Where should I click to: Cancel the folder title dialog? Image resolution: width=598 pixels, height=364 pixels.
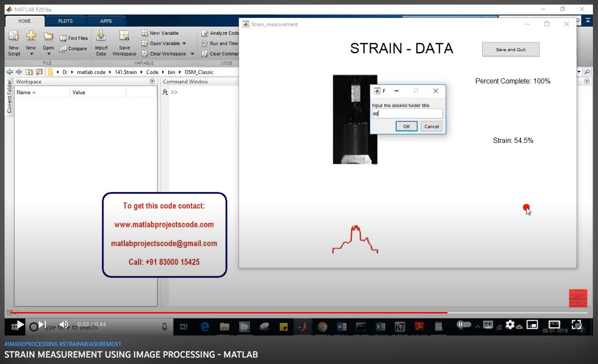432,126
